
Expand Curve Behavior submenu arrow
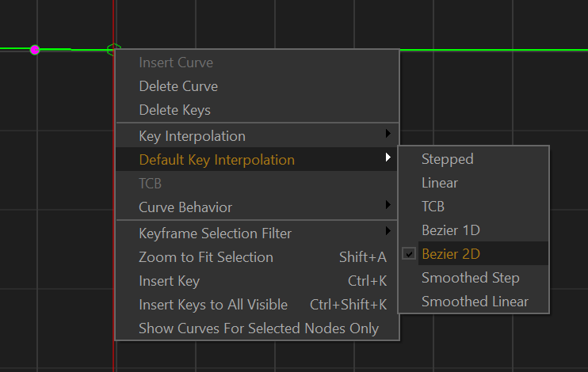tap(388, 204)
